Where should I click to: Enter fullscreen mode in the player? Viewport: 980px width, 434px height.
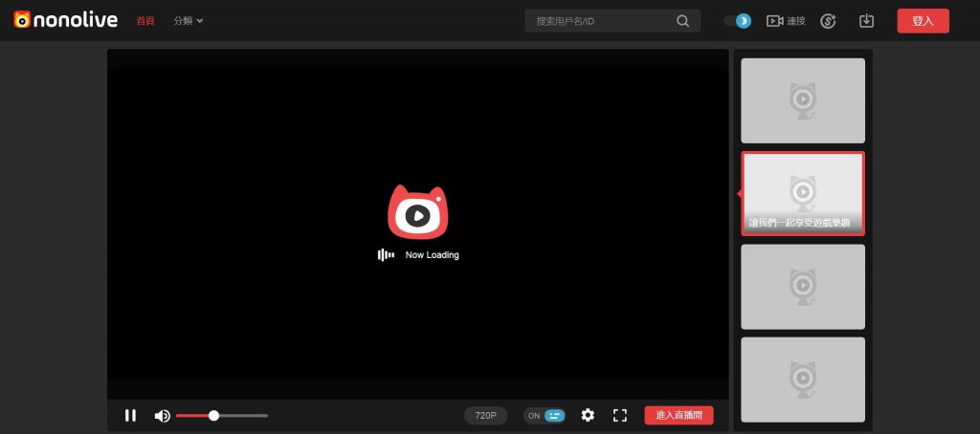click(x=619, y=415)
